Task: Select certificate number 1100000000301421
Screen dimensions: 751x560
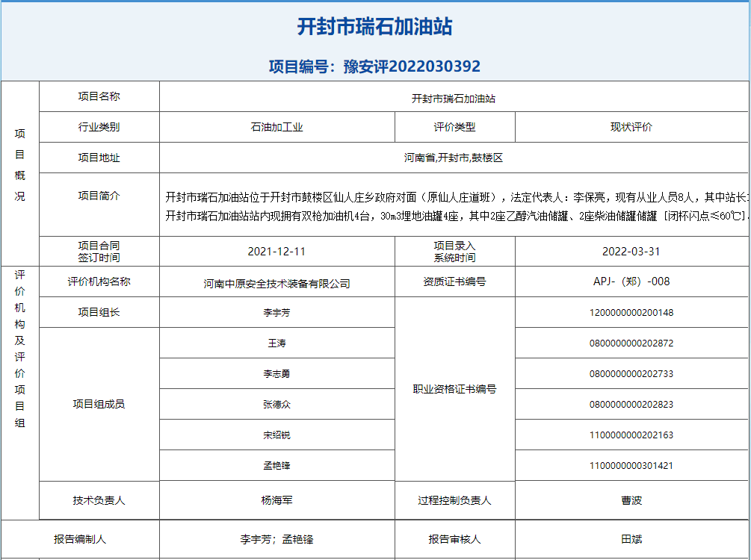Action: tap(631, 466)
